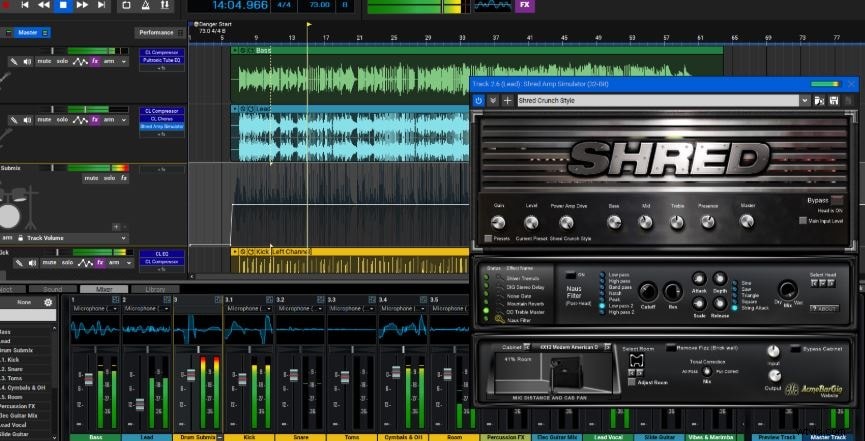Open the mixer settings gear icon

(48, 302)
